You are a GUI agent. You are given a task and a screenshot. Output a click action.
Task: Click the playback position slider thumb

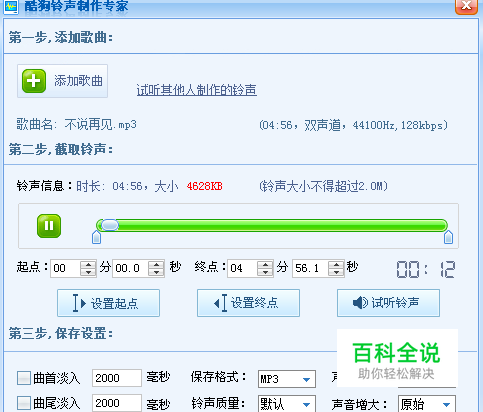[110, 225]
